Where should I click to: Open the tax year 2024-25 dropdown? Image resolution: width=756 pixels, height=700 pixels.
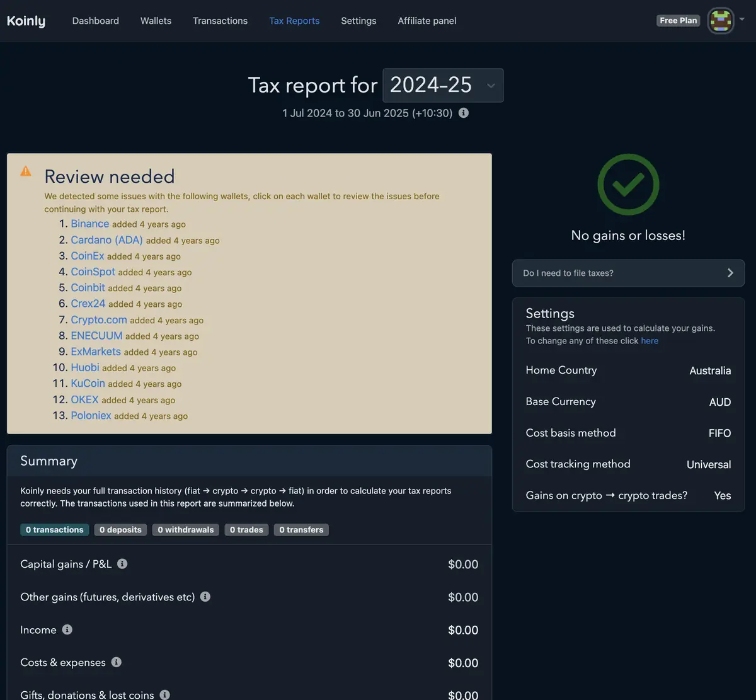(x=443, y=85)
